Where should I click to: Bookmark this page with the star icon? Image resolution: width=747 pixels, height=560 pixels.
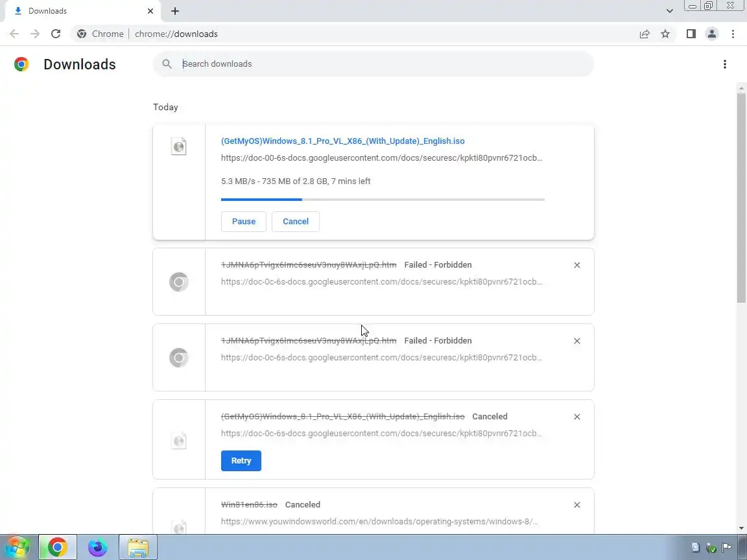[x=665, y=34]
